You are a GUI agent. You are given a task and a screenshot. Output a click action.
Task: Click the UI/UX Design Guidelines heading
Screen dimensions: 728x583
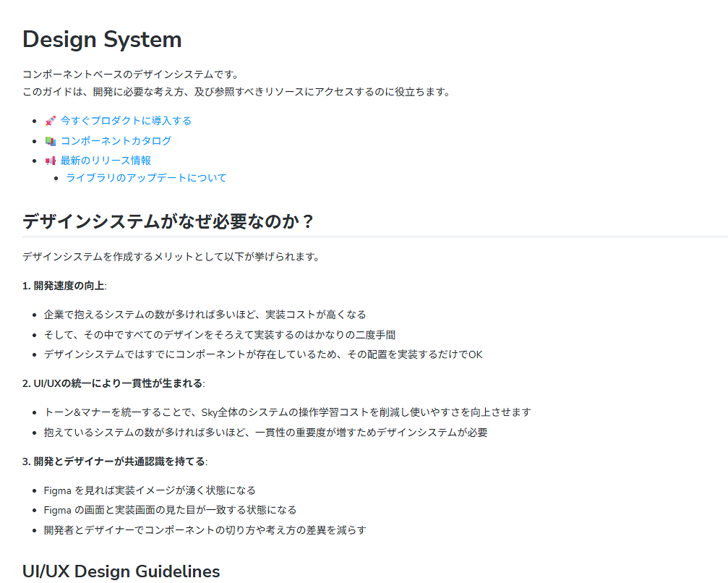pos(121,571)
